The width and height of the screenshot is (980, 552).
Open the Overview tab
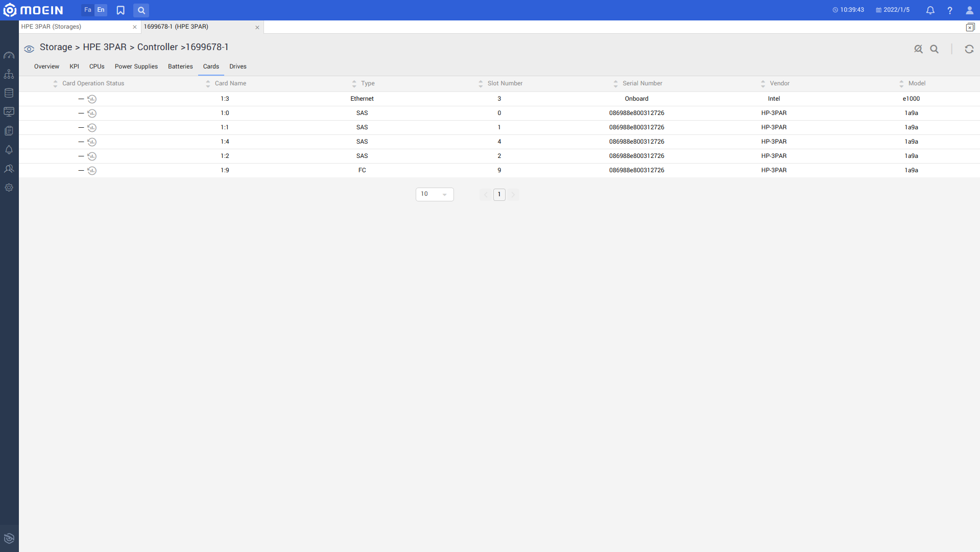click(46, 66)
